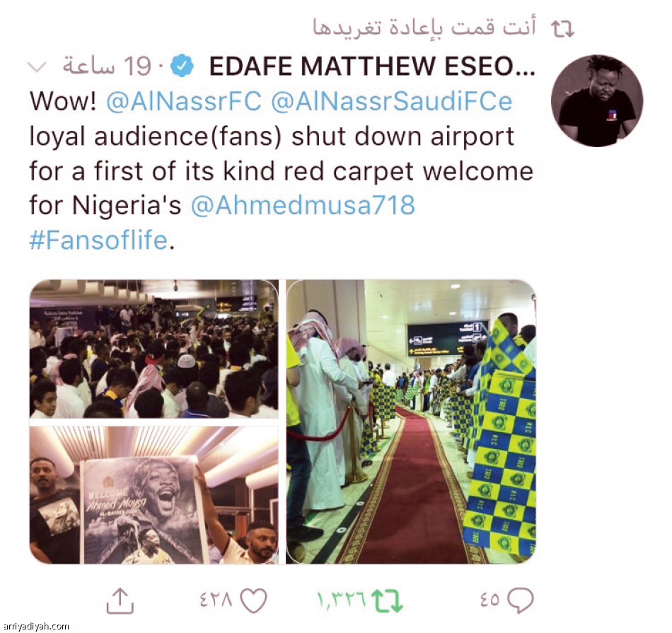Image resolution: width=672 pixels, height=633 pixels.
Task: View the airport crowd photo
Action: coord(154,349)
